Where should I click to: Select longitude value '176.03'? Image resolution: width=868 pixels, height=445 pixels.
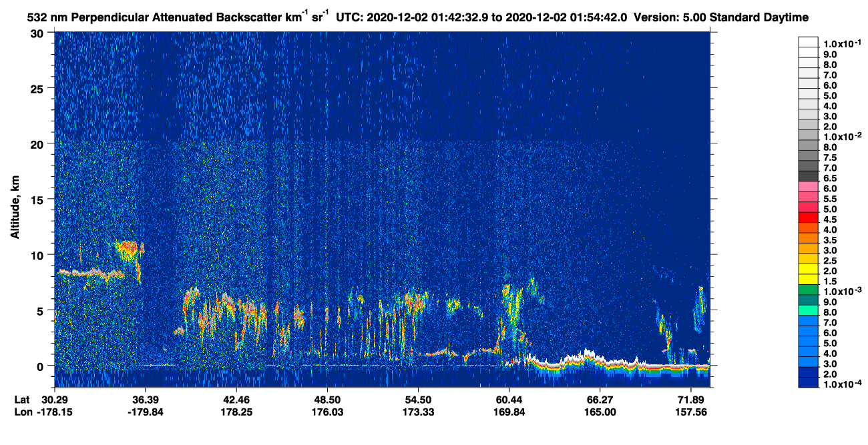327,412
